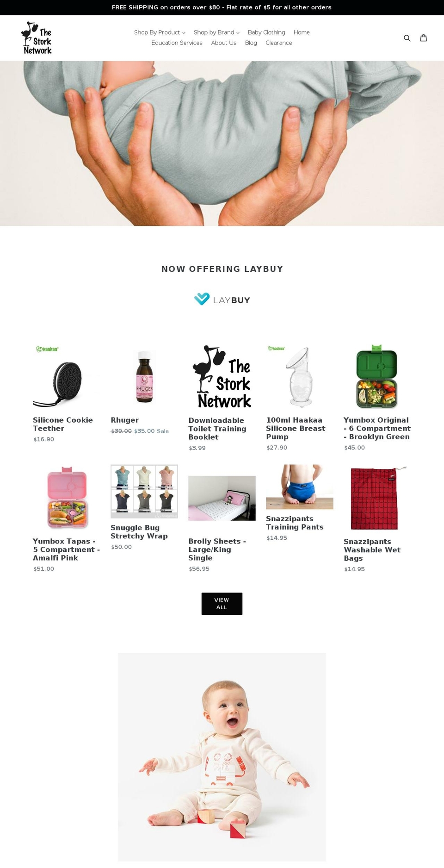Select the Snazzipants Washable Wet Bags image
This screenshot has width=444, height=868.
(377, 498)
